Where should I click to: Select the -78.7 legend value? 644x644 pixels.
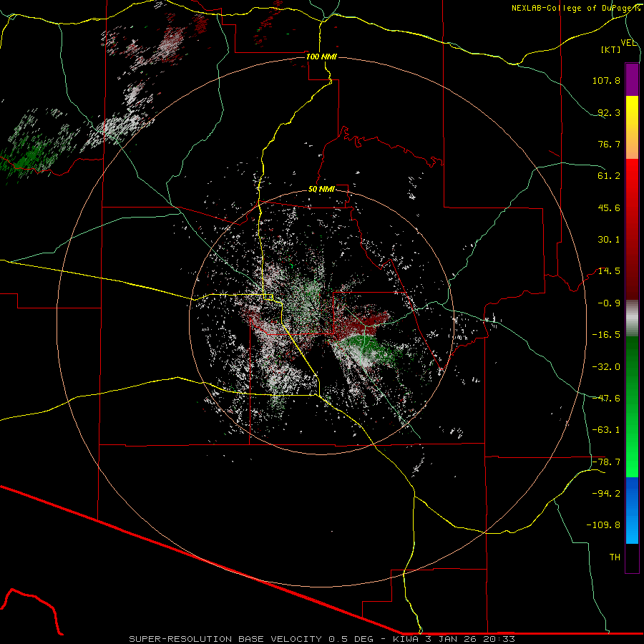(606, 462)
